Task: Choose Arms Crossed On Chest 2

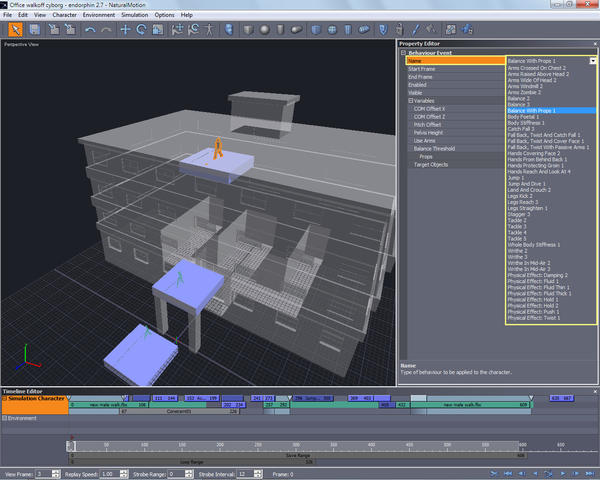Action: (x=536, y=68)
